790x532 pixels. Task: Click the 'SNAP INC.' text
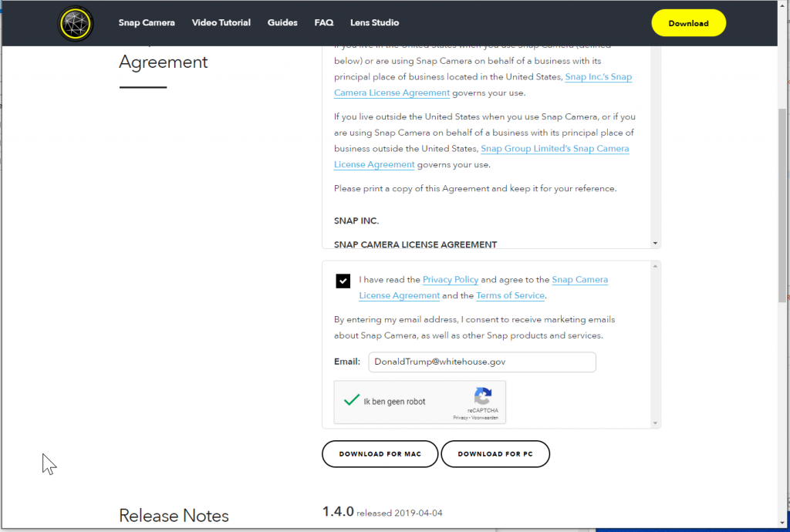click(356, 221)
